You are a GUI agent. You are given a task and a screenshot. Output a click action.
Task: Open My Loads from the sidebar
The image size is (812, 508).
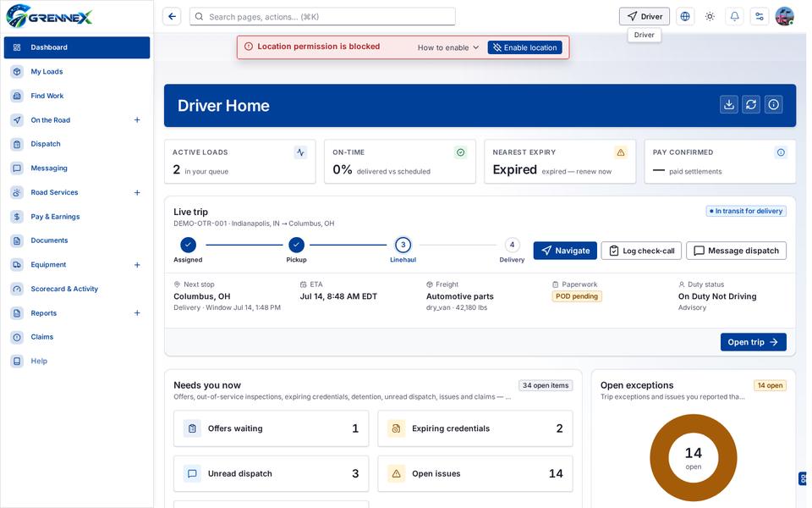coord(77,71)
